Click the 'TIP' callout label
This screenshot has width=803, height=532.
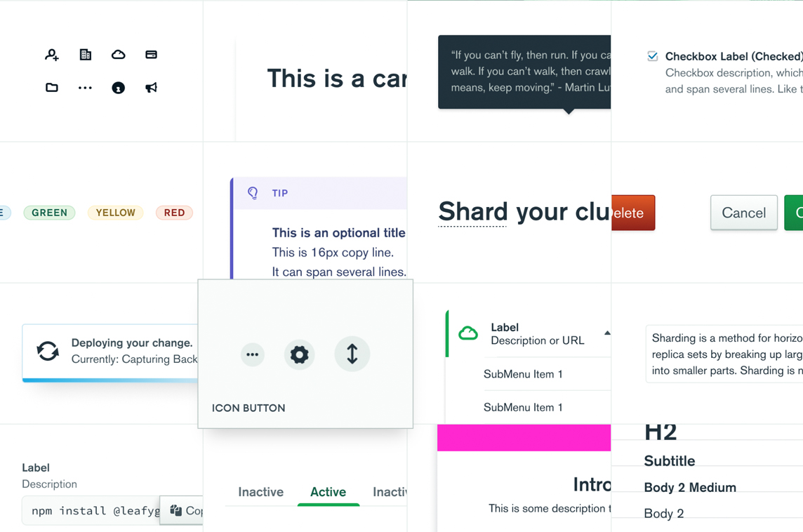[279, 193]
